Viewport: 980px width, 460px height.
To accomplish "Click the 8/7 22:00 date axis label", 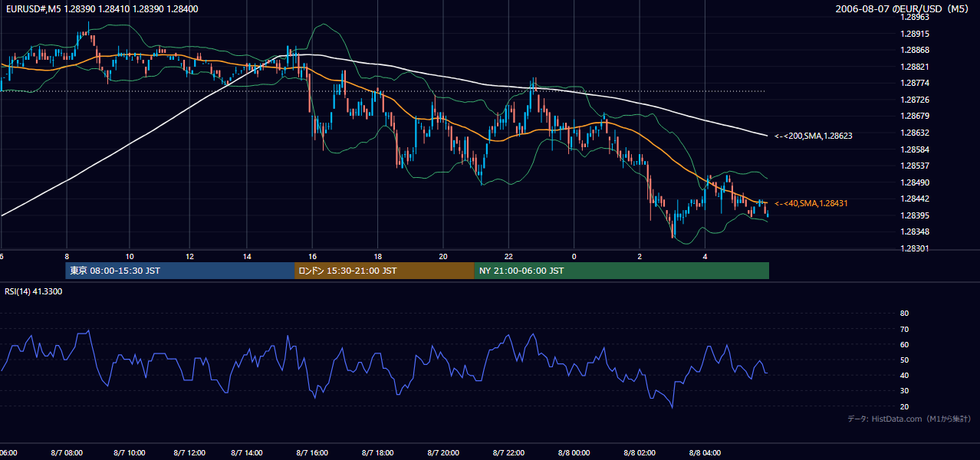I will 509,453.
